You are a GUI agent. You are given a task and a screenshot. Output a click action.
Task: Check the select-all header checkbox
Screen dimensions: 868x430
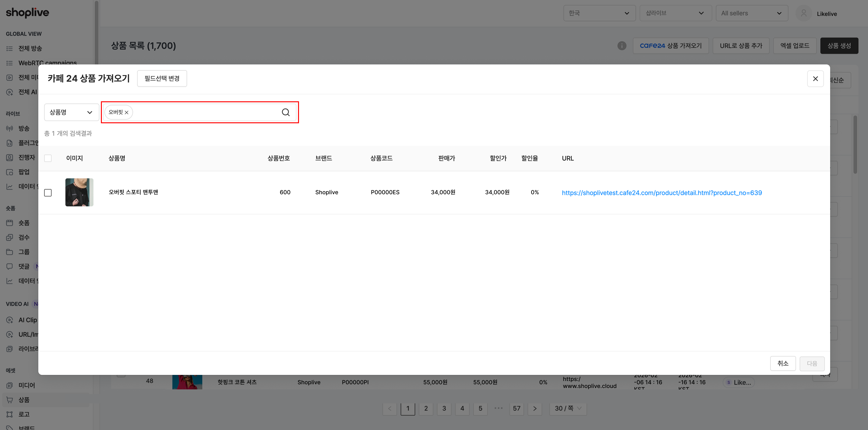(x=48, y=158)
